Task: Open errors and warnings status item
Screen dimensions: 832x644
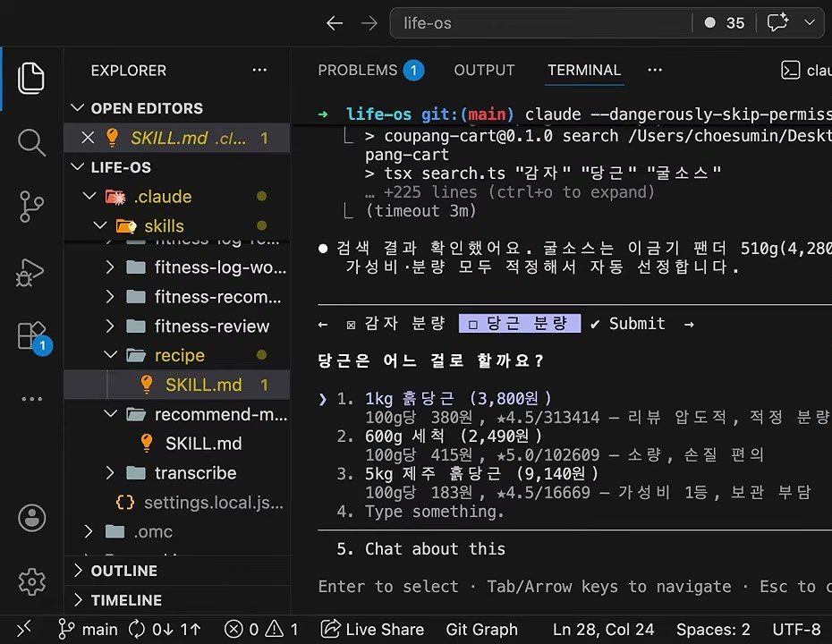Action: (261, 630)
